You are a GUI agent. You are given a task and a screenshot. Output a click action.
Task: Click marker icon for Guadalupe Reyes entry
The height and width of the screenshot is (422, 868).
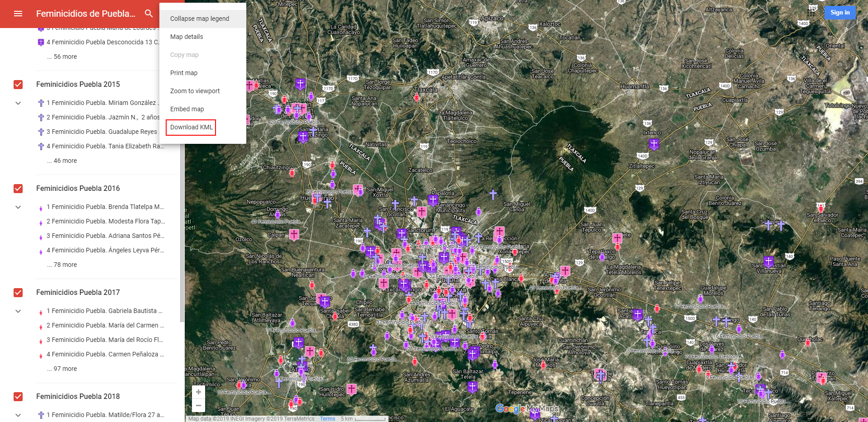click(41, 132)
